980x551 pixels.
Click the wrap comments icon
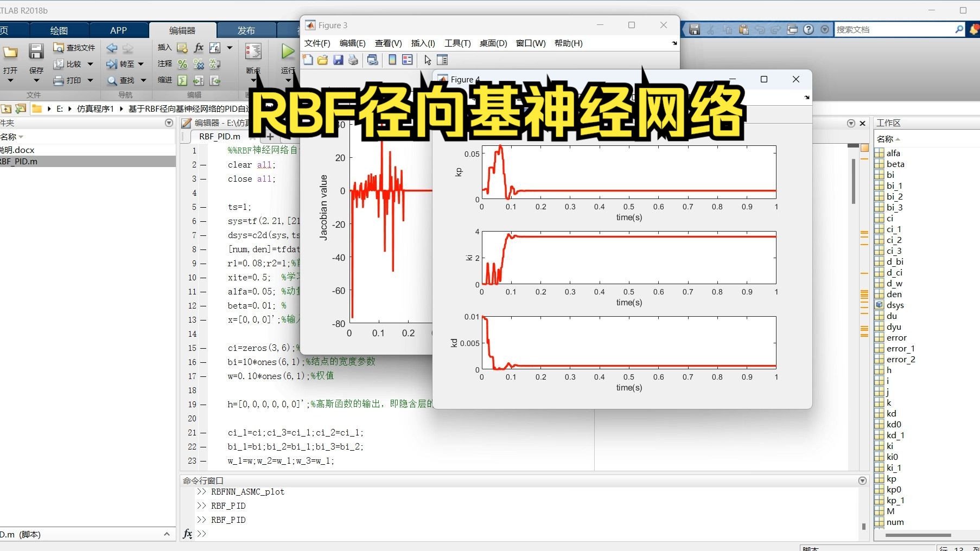[215, 64]
